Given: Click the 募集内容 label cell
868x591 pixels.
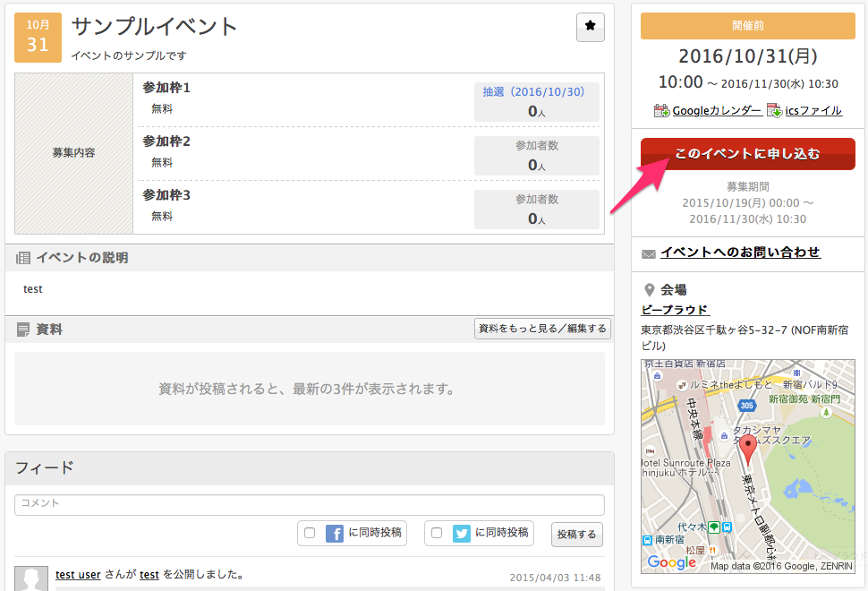Looking at the screenshot, I should pos(73,153).
